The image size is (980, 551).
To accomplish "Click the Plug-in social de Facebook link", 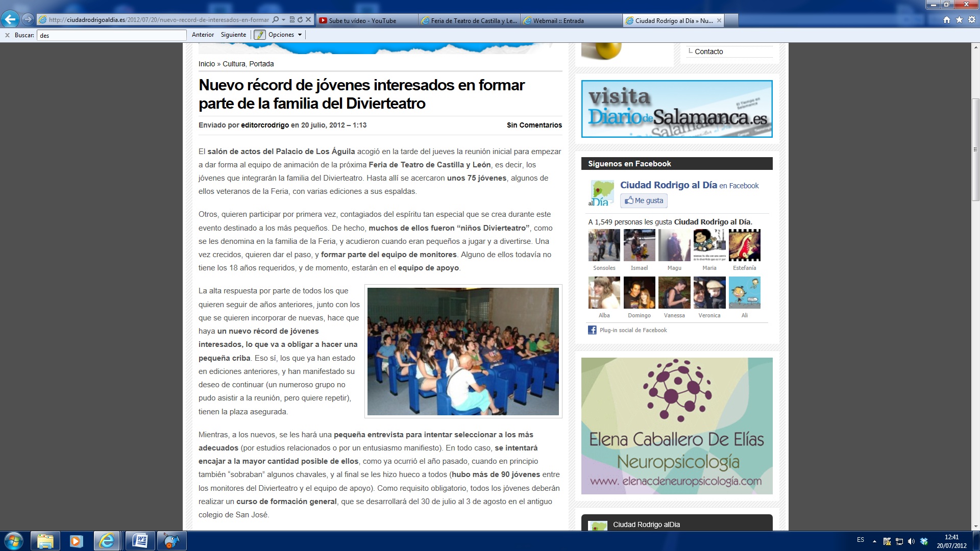I will (x=633, y=330).
